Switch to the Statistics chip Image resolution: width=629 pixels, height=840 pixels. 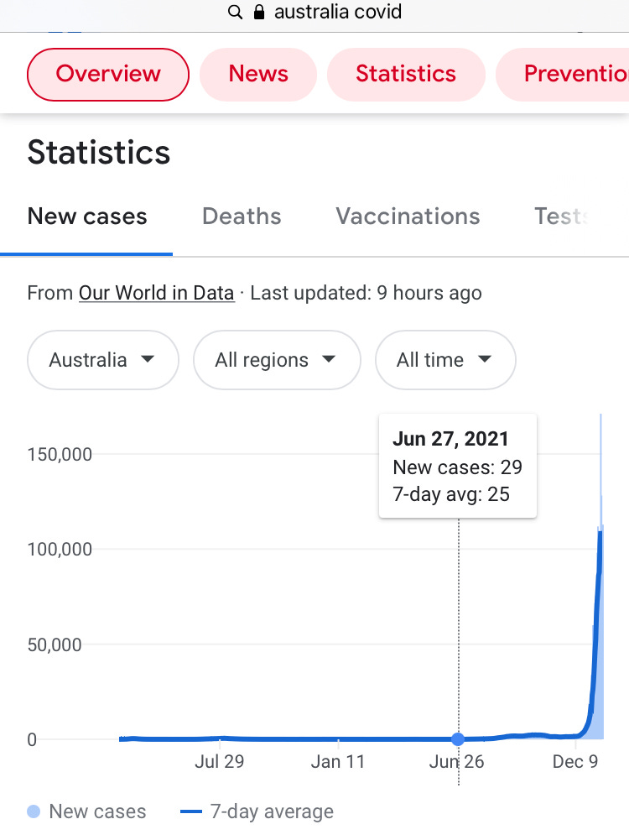[406, 74]
